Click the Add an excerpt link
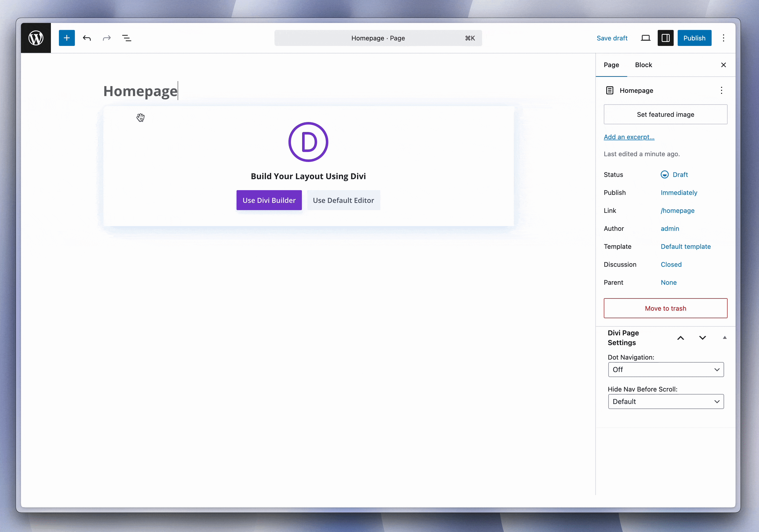 point(629,137)
